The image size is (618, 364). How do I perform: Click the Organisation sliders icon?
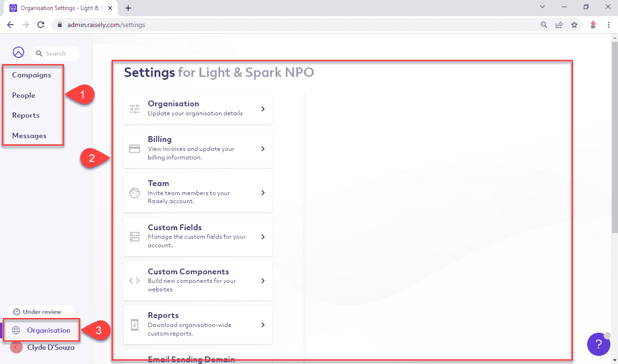coord(135,109)
